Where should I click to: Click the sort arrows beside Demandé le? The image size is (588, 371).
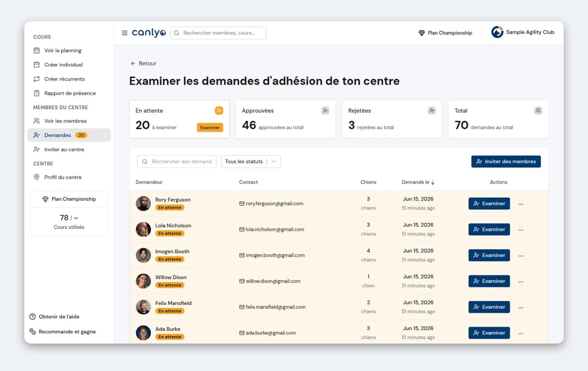pos(433,183)
